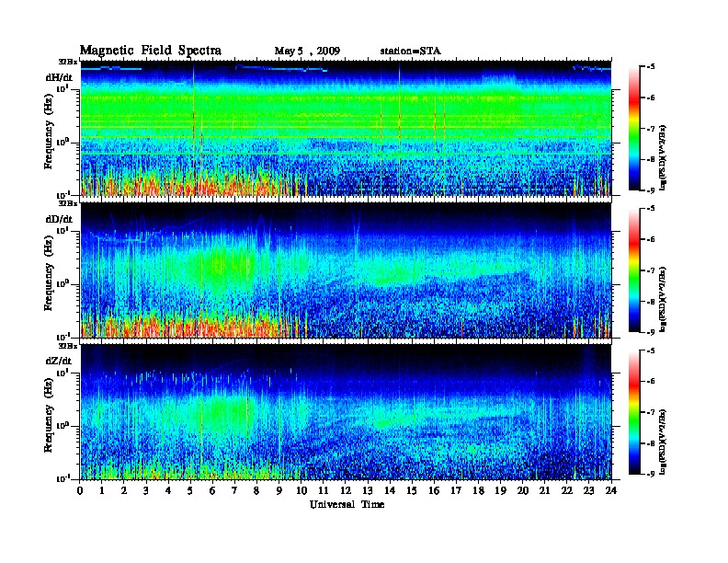Click the "-5" tick on dZ/dt color bar
The width and height of the screenshot is (728, 563).
[651, 350]
